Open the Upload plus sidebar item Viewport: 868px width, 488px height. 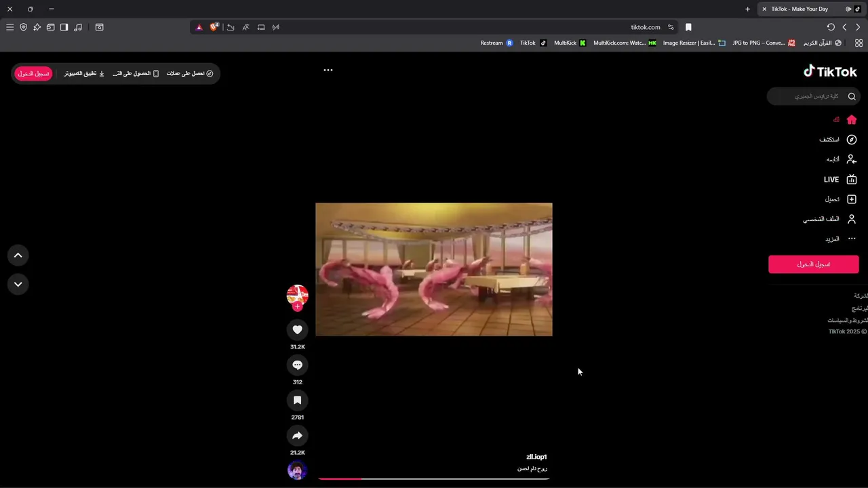841,199
